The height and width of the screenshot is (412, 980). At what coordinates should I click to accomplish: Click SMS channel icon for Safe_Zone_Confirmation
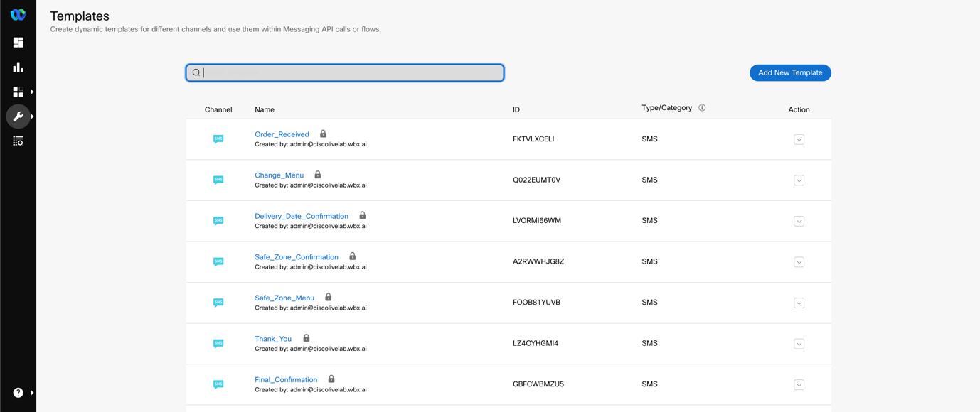click(218, 261)
